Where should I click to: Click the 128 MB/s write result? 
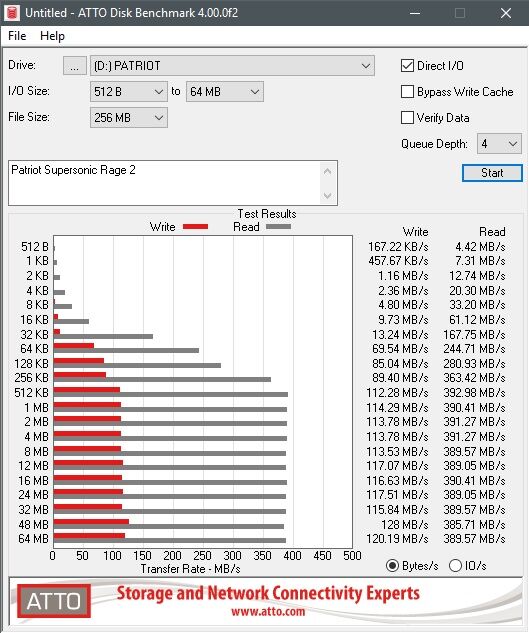point(405,524)
